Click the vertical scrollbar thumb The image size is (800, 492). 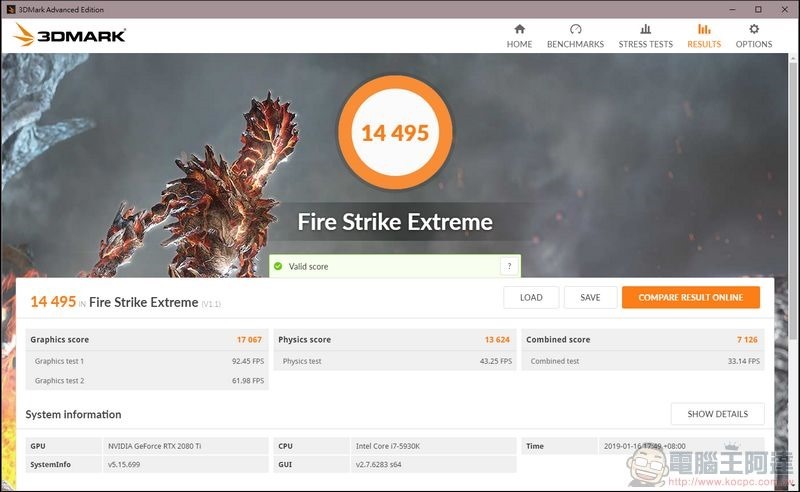pos(793,199)
